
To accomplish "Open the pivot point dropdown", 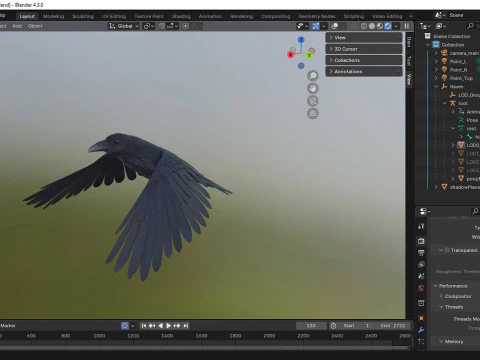I will (x=148, y=26).
